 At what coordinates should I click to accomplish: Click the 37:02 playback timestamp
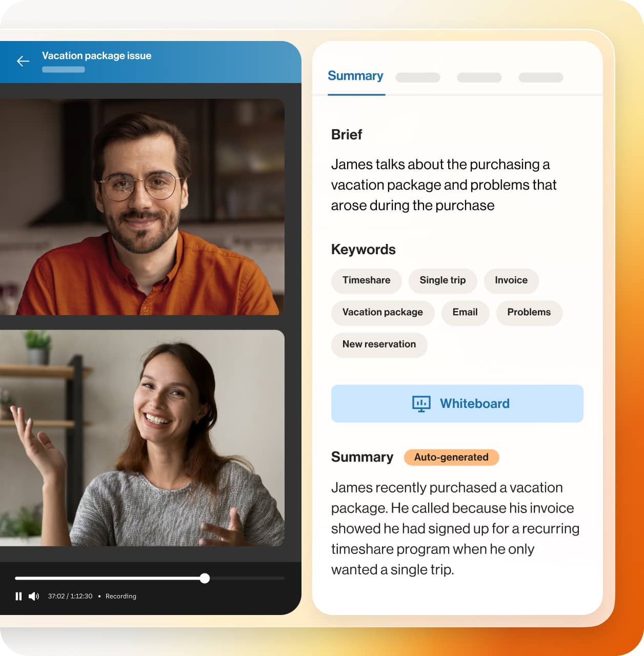[x=55, y=596]
